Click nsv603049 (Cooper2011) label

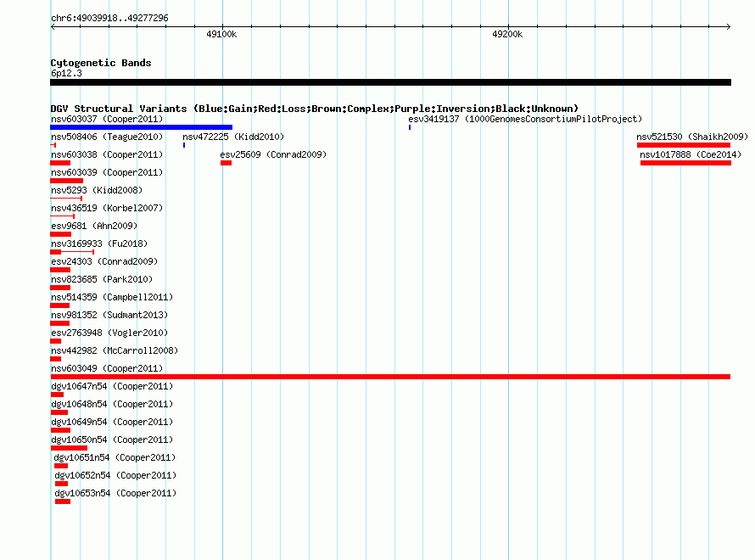(107, 368)
